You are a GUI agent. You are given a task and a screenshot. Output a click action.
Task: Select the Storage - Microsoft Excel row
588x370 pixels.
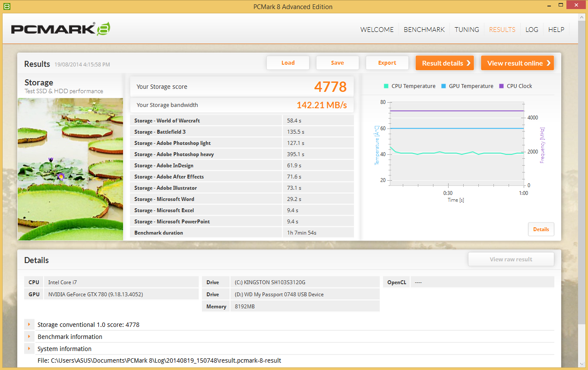click(x=242, y=210)
